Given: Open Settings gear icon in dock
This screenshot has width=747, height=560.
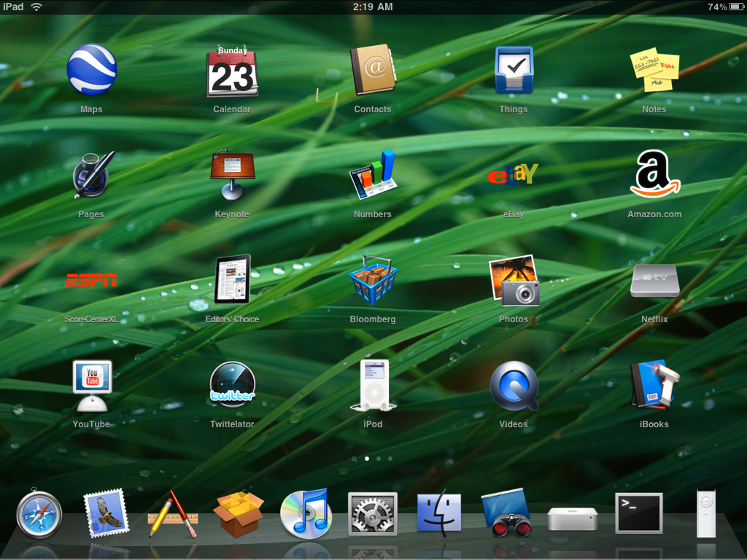Looking at the screenshot, I should 373,514.
